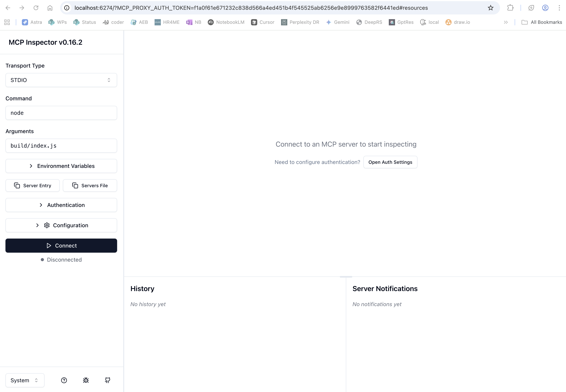The height and width of the screenshot is (392, 566).
Task: Open browser extensions puzzle icon
Action: click(510, 8)
